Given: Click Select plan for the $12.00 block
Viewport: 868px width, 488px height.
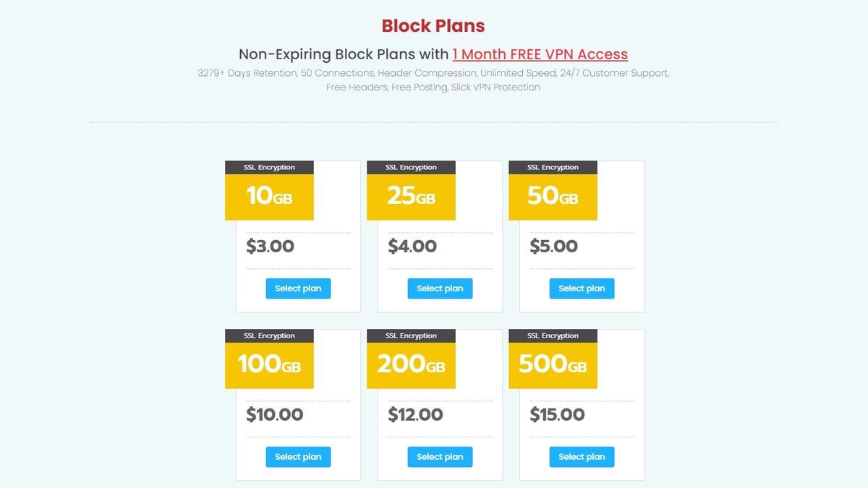Looking at the screenshot, I should (x=440, y=457).
